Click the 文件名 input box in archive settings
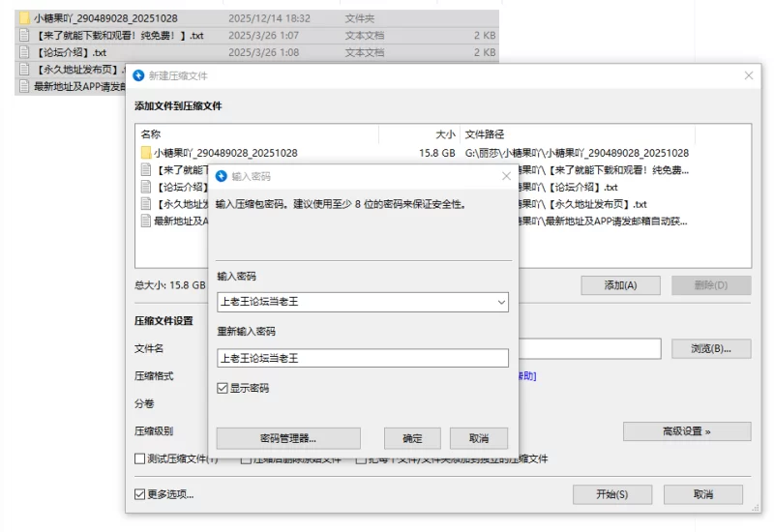 pyautogui.click(x=590, y=348)
